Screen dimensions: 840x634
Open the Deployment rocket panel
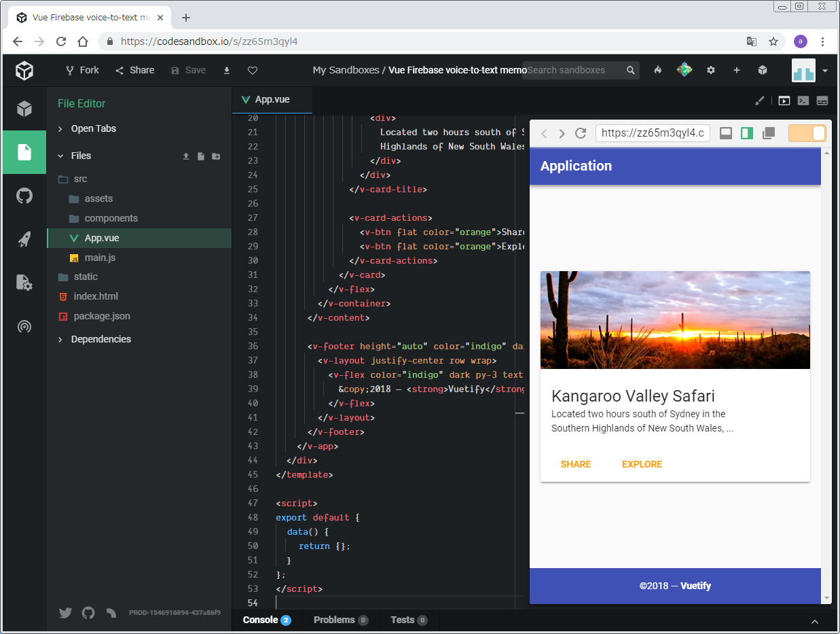click(24, 239)
